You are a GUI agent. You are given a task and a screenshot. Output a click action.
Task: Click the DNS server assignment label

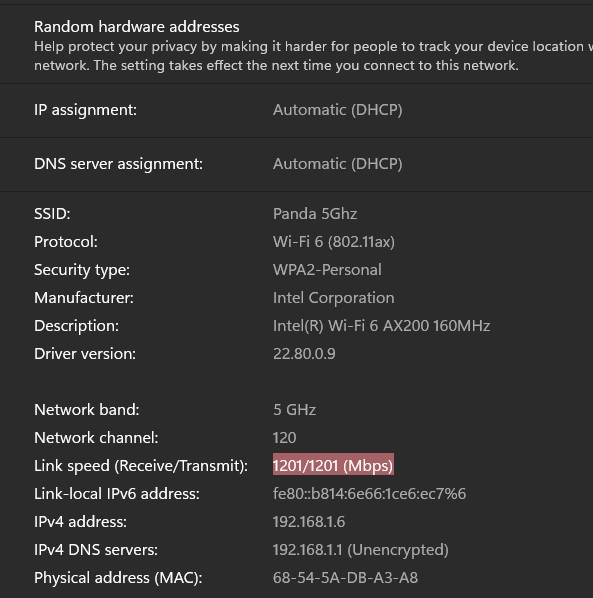tap(119, 164)
